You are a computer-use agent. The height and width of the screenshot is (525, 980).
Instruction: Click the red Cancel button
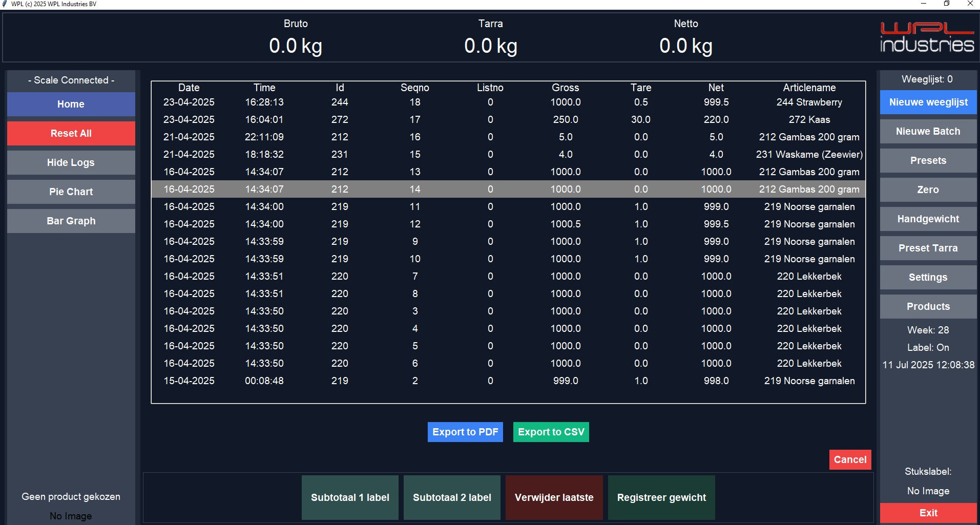850,459
